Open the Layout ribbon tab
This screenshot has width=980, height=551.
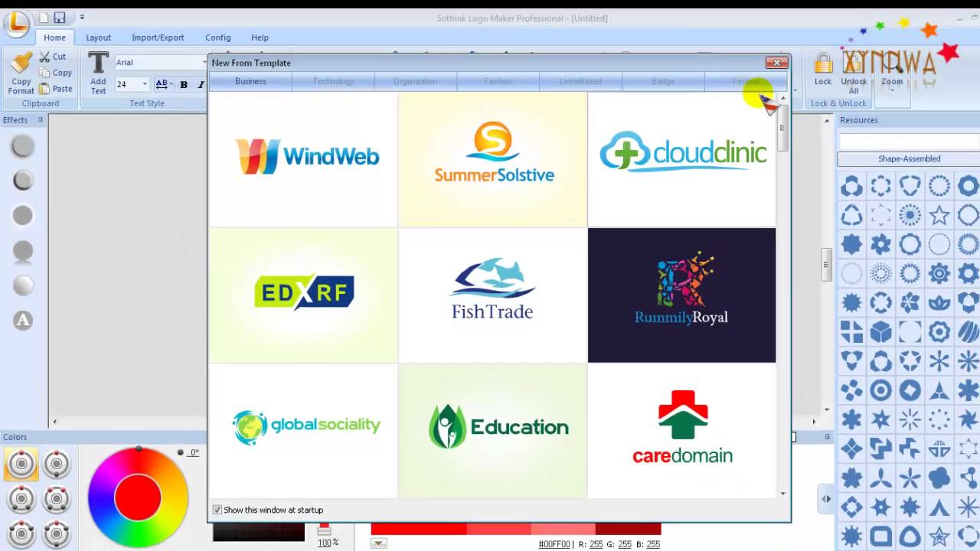98,37
